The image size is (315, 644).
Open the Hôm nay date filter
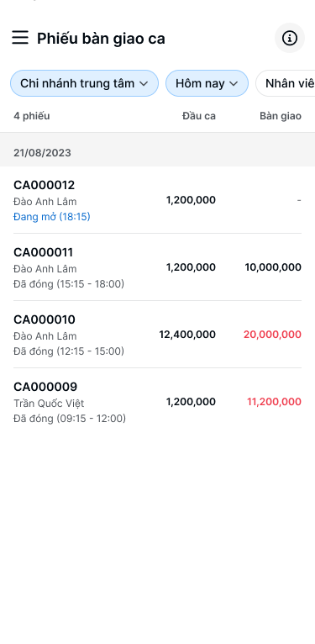coord(207,83)
